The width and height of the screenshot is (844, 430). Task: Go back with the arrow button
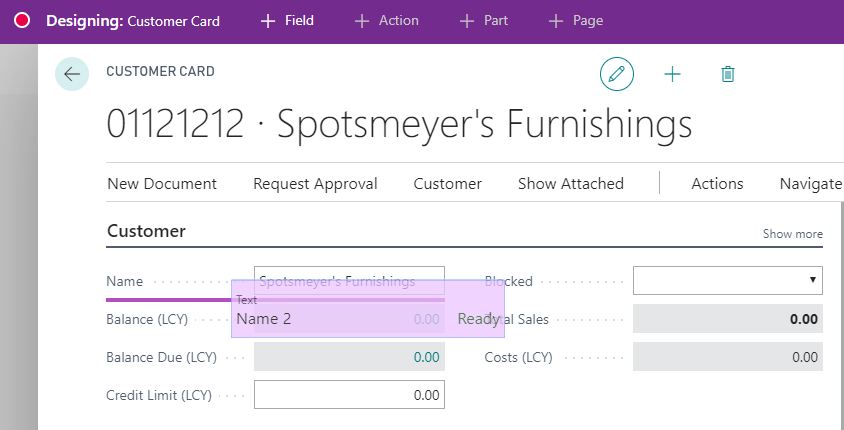(x=72, y=74)
